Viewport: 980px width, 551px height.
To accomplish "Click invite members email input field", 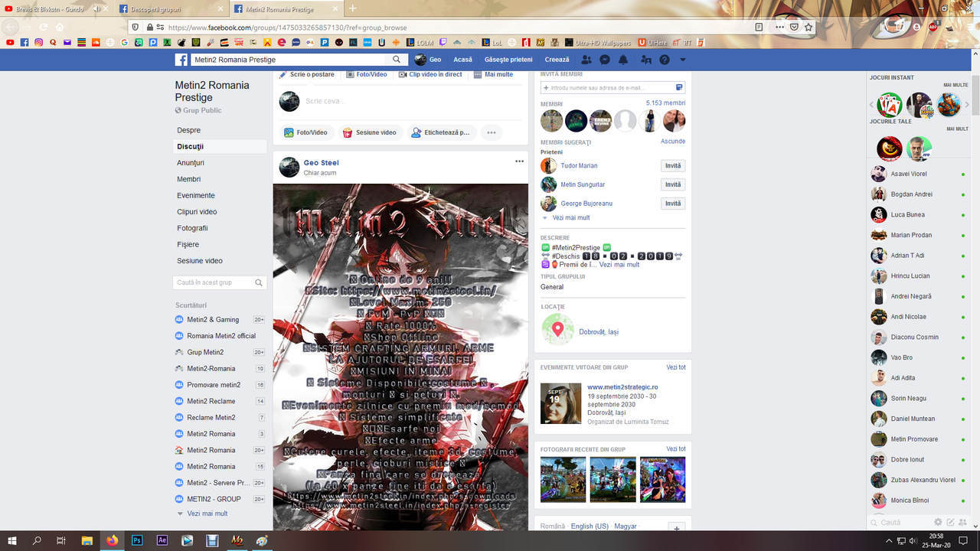I will 612,88.
